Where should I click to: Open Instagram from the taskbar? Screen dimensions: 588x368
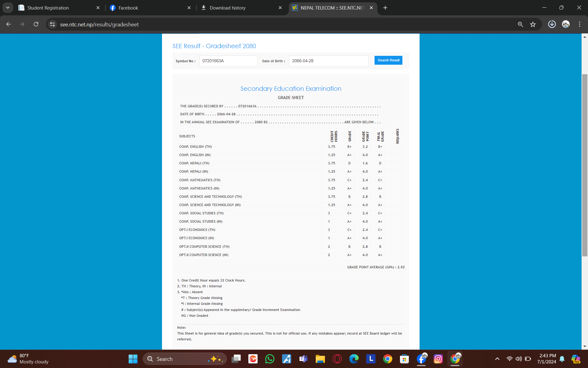click(x=438, y=359)
